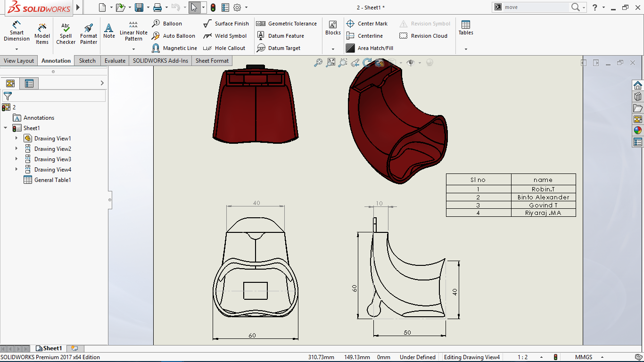Switch to the PropertyManager tab
Viewport: 644px width, 362px height.
(29, 83)
